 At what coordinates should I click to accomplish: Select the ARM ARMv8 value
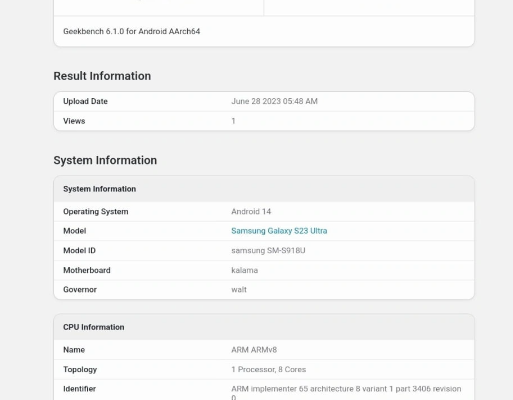pyautogui.click(x=254, y=350)
